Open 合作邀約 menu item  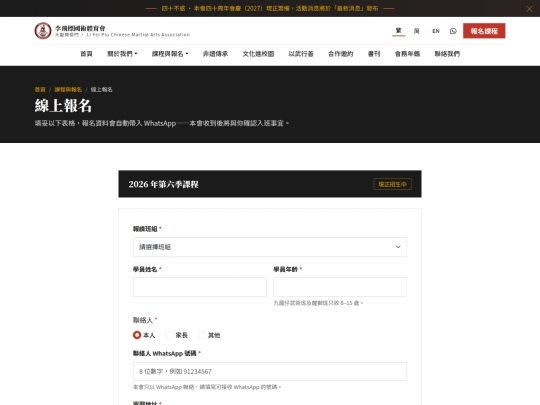(341, 54)
